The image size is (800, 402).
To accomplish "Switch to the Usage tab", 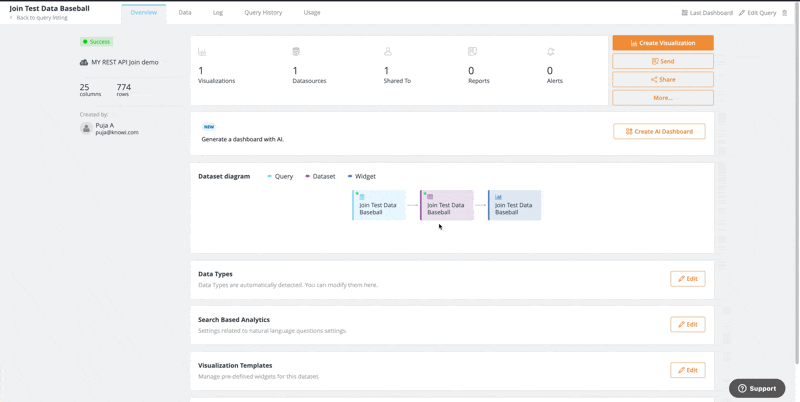I will tap(312, 13).
